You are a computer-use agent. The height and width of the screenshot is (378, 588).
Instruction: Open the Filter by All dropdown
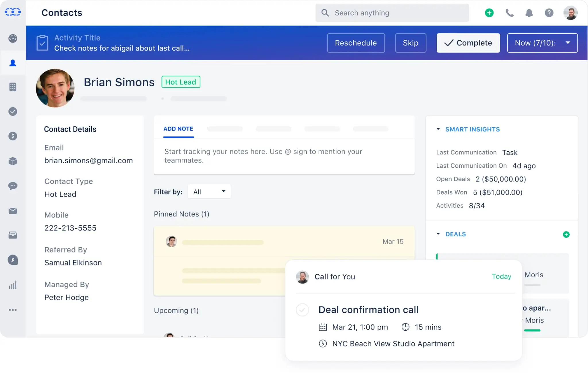(209, 191)
